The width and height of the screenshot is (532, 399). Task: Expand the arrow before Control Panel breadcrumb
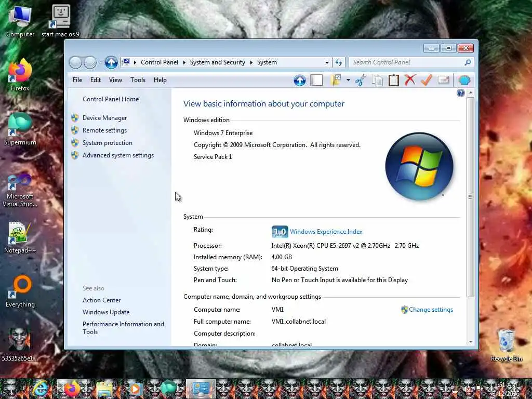pyautogui.click(x=135, y=63)
